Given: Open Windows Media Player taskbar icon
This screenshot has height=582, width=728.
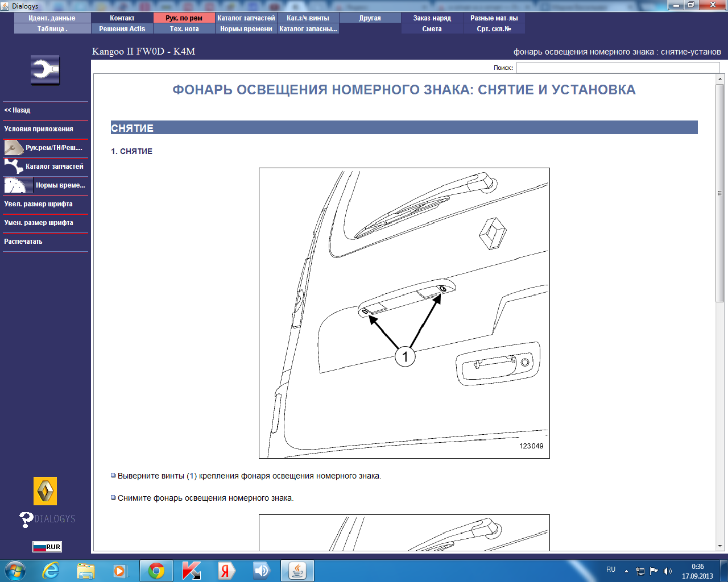Looking at the screenshot, I should (120, 571).
